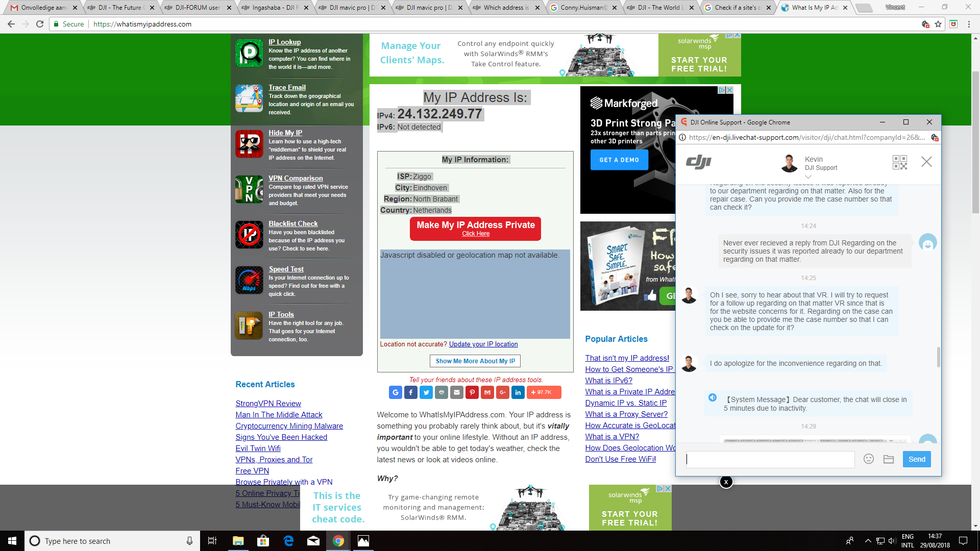Toggle speaker icon on system message

click(713, 397)
